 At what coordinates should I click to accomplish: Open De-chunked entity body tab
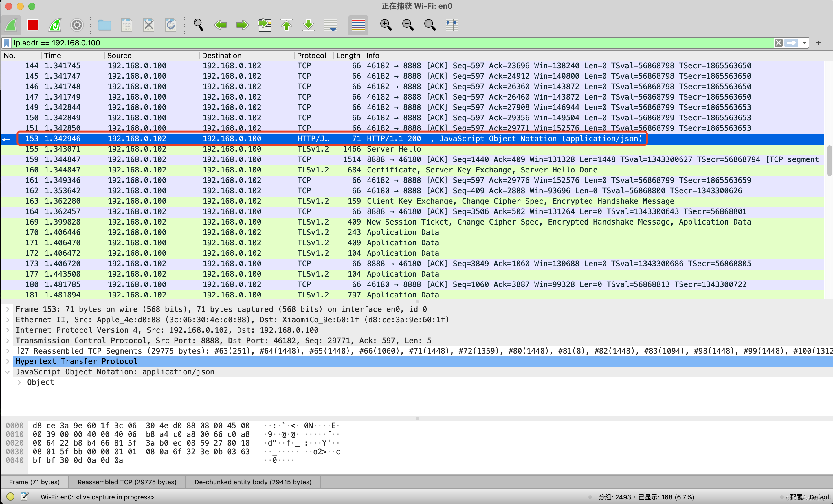253,482
